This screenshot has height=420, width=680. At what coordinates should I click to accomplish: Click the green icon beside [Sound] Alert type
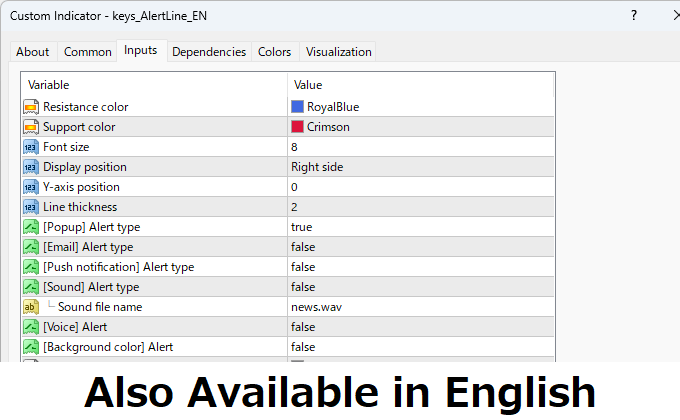(31, 287)
